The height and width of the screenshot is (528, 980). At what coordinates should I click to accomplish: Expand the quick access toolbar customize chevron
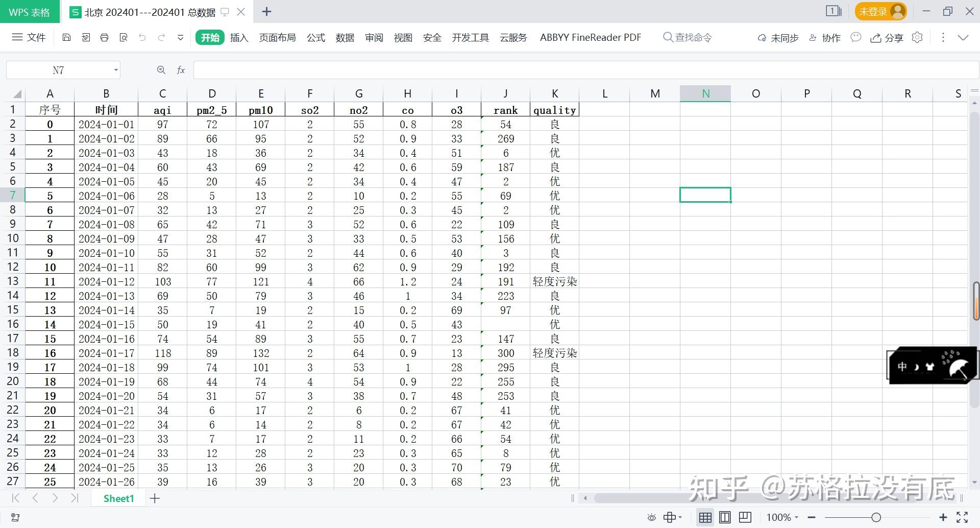tap(180, 37)
